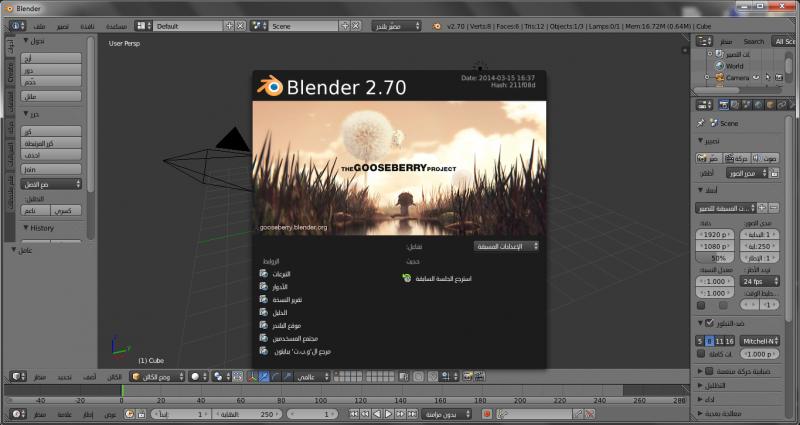Add a new screen layout next to Default
Screen dimensions: 800x425
[x=229, y=26]
